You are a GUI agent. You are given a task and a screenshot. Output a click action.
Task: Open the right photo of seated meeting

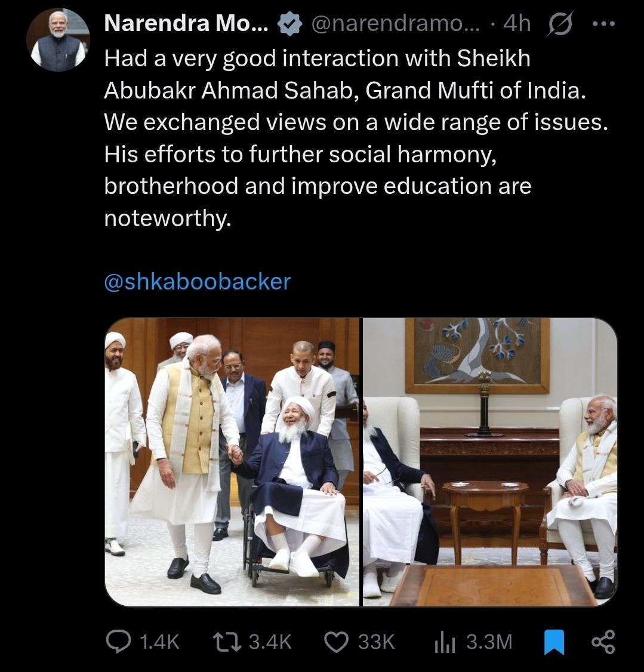(x=490, y=462)
